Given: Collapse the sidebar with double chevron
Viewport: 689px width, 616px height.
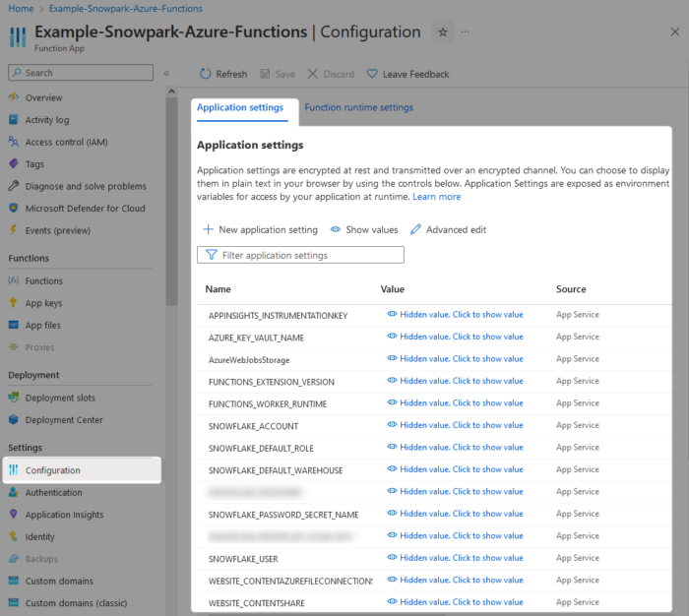Looking at the screenshot, I should pyautogui.click(x=166, y=73).
